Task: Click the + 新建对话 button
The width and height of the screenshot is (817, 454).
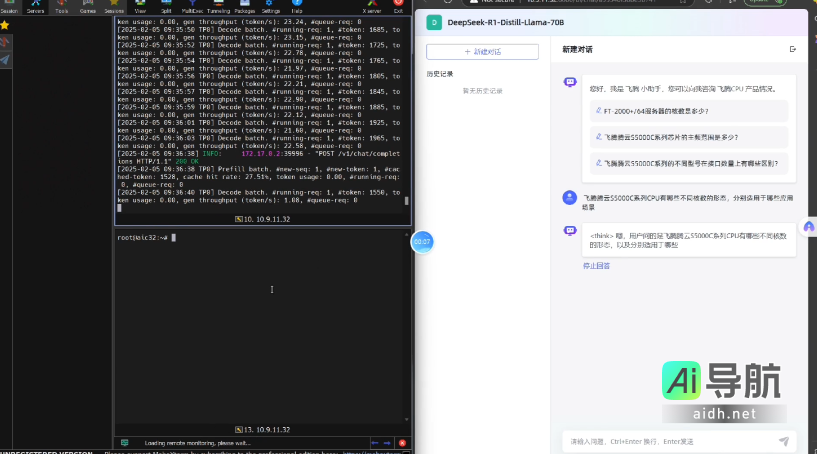Action: pos(482,52)
